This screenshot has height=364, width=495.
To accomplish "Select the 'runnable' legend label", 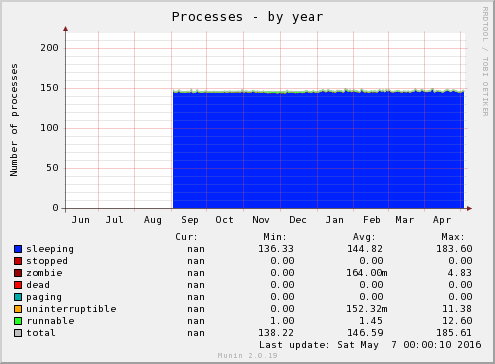I will point(50,321).
